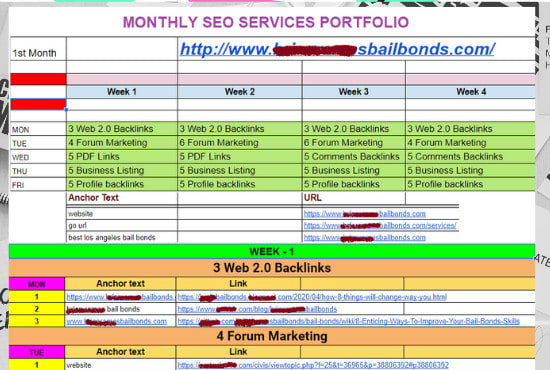The image size is (550, 370).
Task: Select the 'Week 2' column header
Action: pos(240,92)
